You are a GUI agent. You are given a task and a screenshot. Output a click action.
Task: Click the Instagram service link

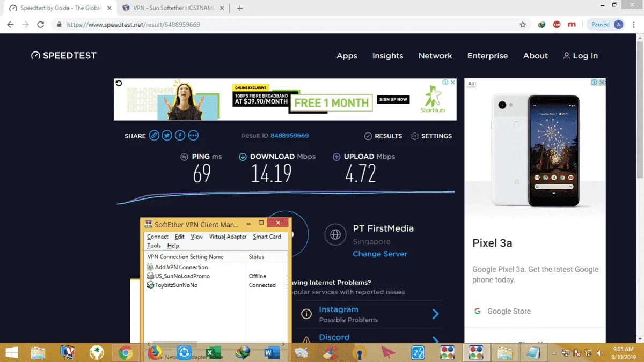click(x=339, y=309)
